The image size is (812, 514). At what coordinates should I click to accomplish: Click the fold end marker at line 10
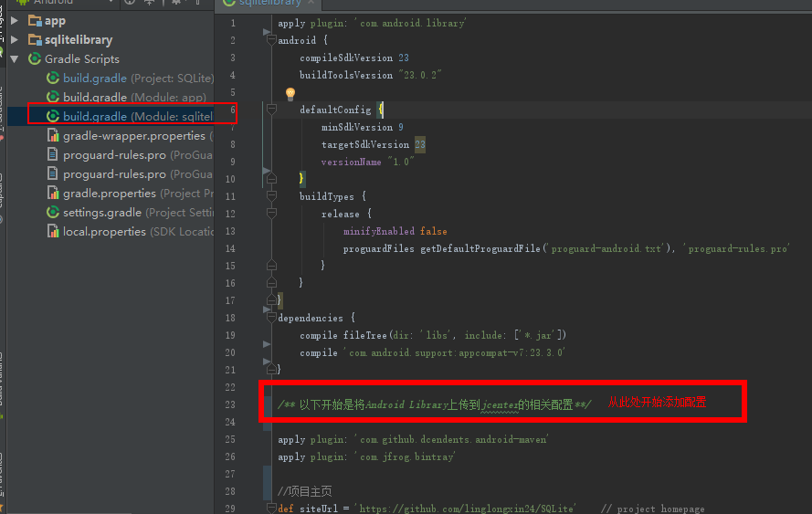271,179
